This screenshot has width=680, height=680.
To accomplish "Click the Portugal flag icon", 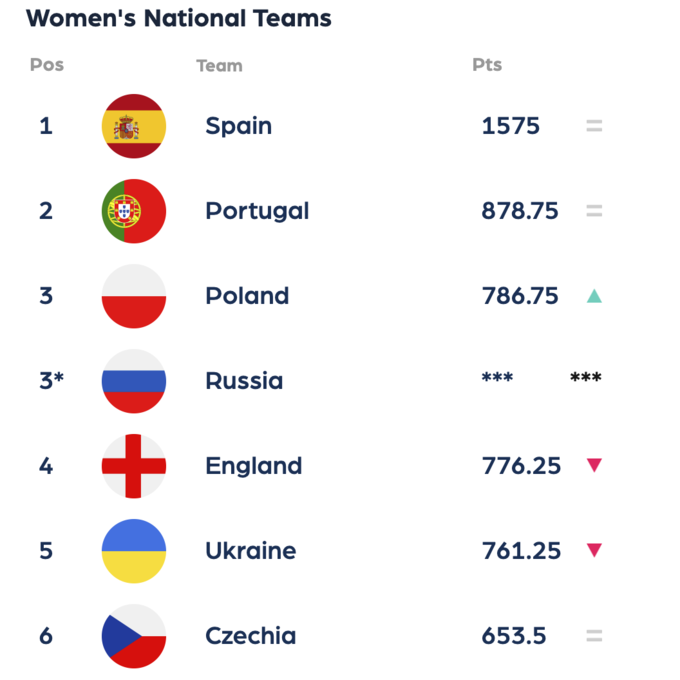I will 134,212.
